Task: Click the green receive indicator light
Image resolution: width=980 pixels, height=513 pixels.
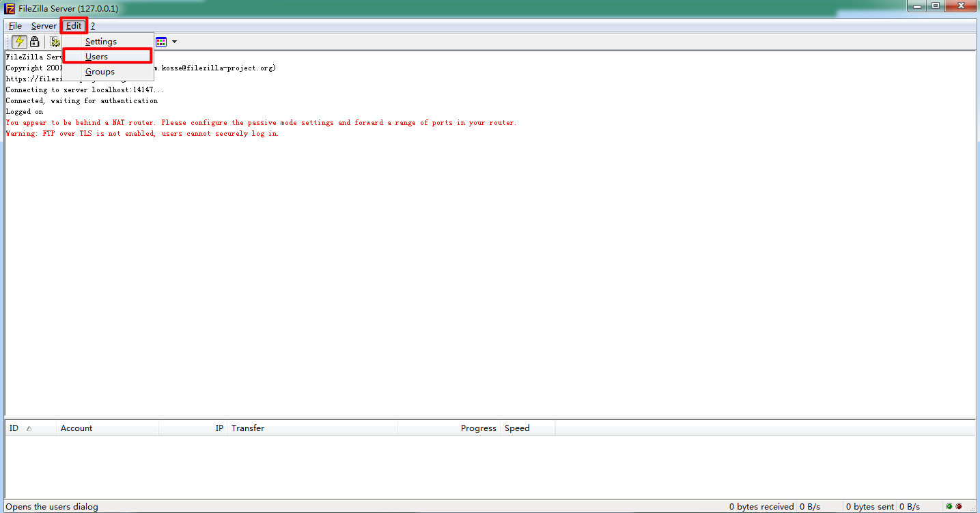Action: [x=949, y=506]
